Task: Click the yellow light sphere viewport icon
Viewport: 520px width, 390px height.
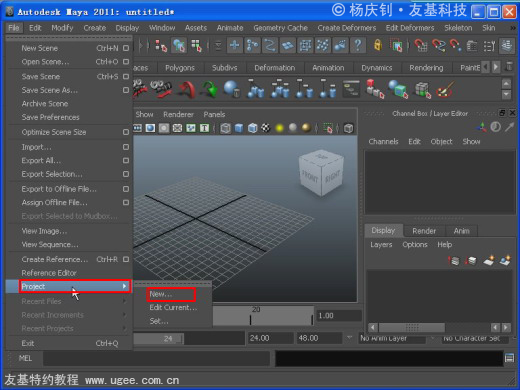Action: 279,128
